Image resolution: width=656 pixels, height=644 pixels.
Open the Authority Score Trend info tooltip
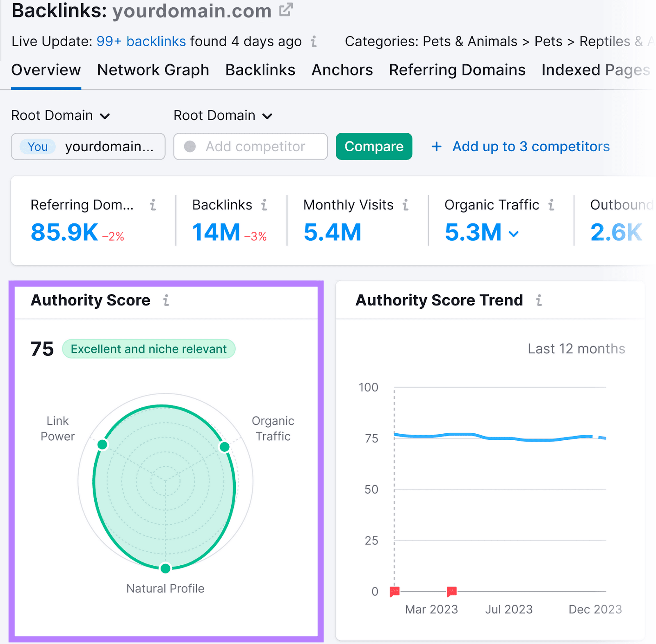[x=539, y=300]
